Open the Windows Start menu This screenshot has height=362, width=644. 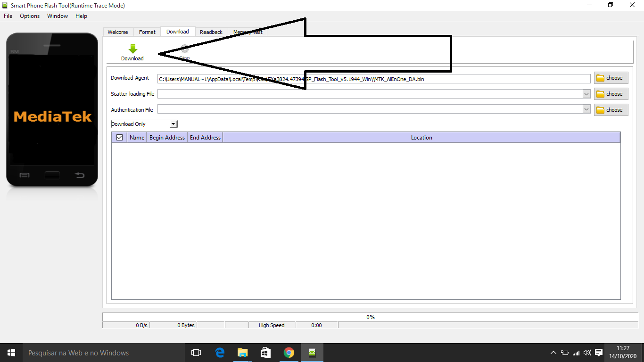coord(11,353)
